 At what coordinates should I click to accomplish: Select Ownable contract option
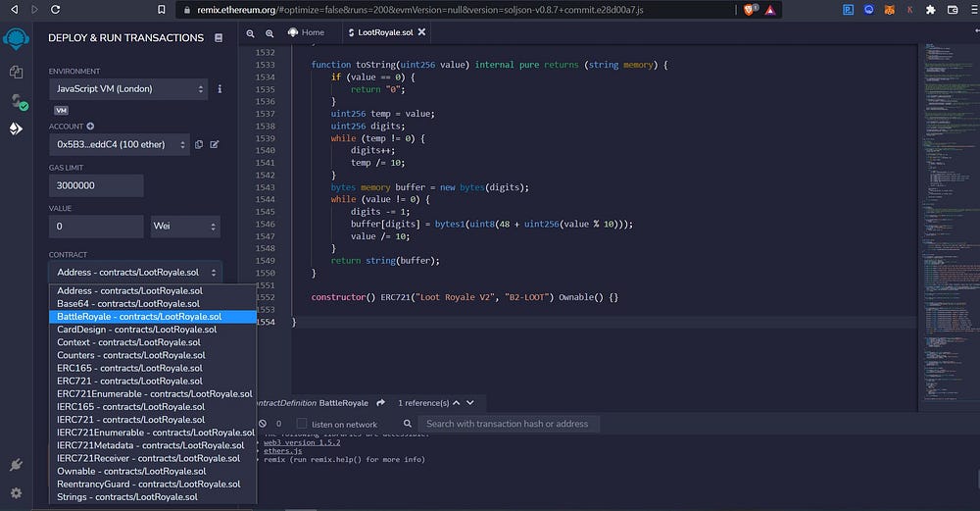click(x=153, y=471)
